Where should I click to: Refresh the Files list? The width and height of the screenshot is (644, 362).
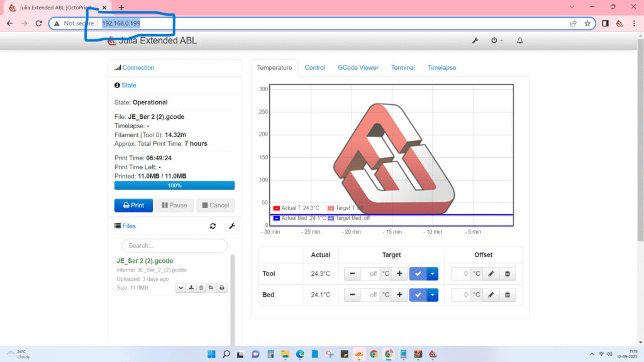pyautogui.click(x=213, y=226)
